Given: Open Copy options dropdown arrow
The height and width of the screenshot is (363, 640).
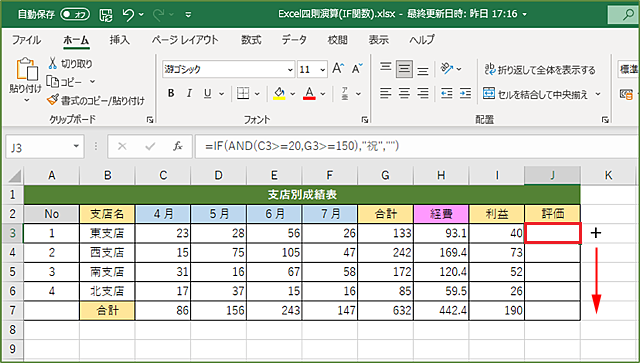Looking at the screenshot, I should [92, 82].
